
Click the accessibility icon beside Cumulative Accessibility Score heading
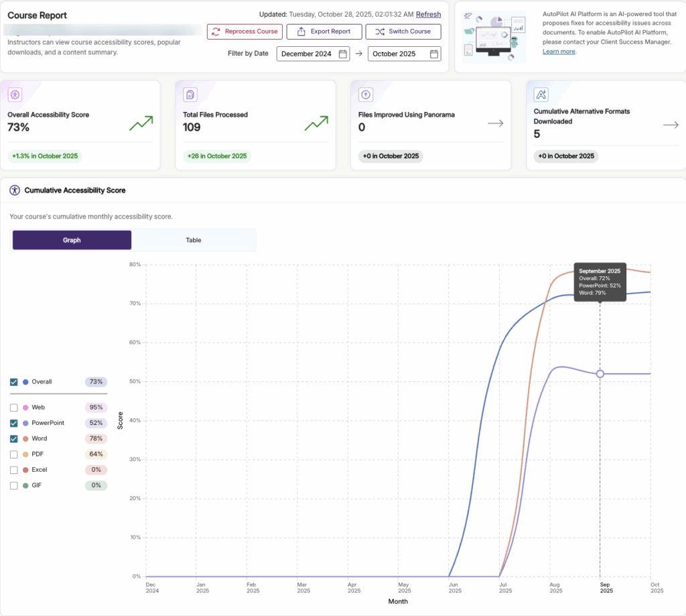tap(13, 190)
